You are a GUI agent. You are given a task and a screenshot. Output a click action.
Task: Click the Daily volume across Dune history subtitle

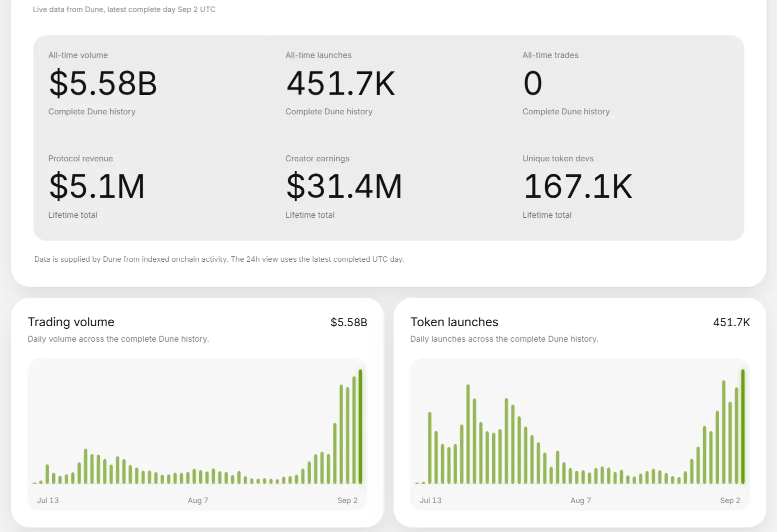pos(118,339)
